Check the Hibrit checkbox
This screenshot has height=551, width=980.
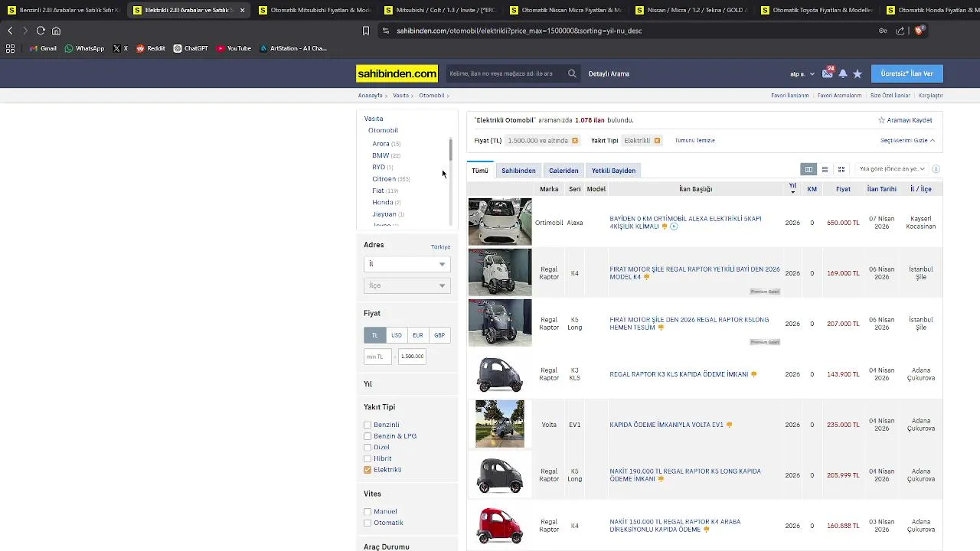point(367,458)
